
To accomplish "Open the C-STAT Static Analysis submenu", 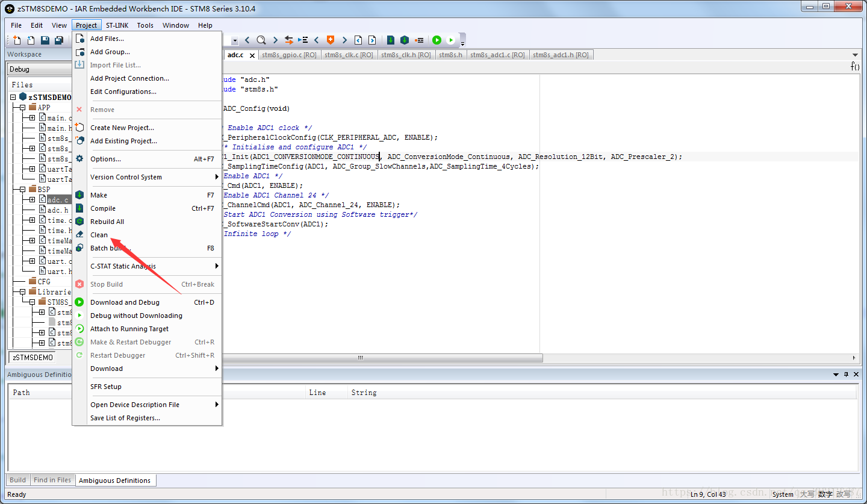I will coord(147,266).
